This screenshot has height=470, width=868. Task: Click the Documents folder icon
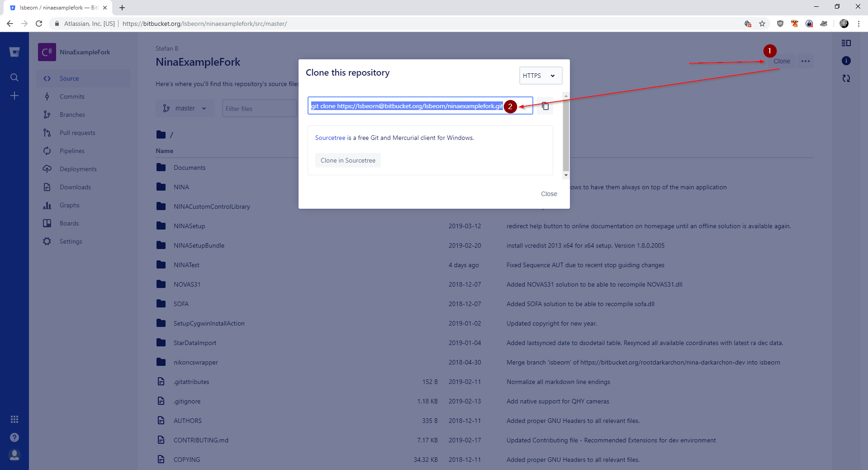click(161, 168)
